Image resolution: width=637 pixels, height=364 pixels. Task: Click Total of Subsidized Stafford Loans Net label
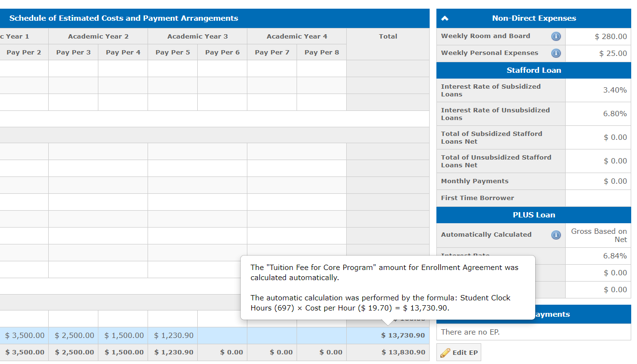coord(491,137)
